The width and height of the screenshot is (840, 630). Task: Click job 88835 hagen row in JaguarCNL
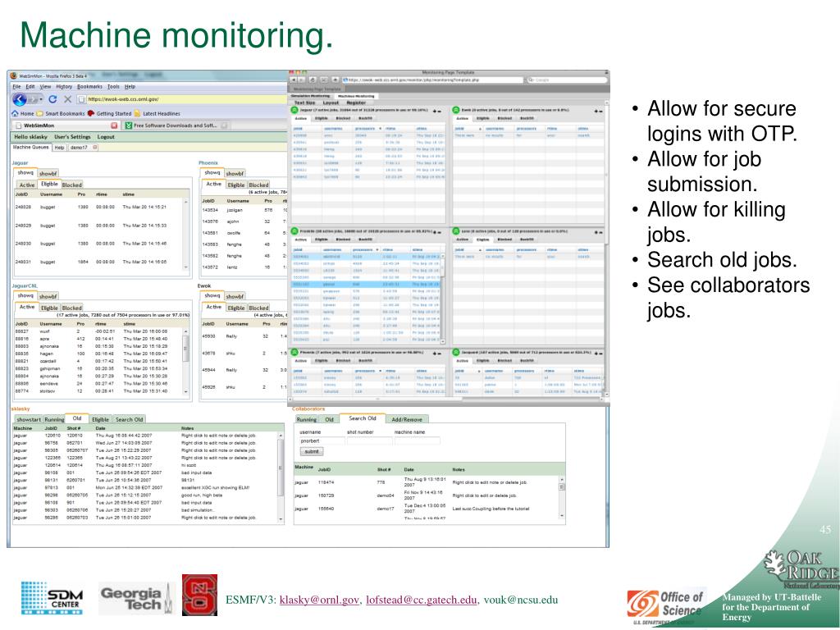pyautogui.click(x=98, y=354)
